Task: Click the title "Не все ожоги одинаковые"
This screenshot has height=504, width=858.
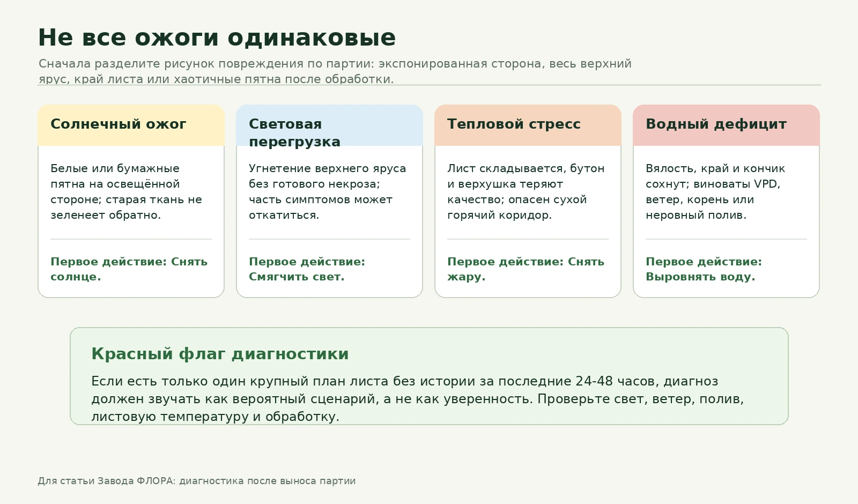Action: click(x=217, y=38)
